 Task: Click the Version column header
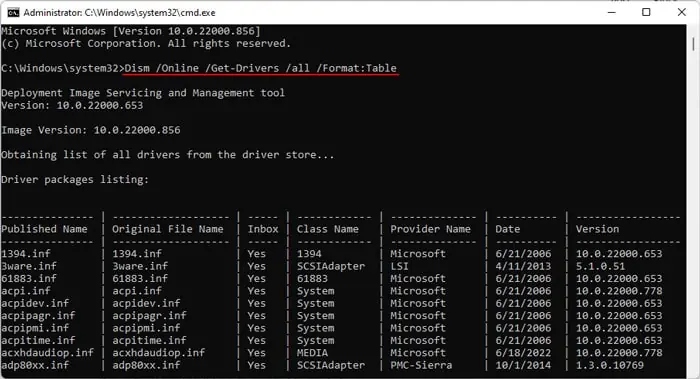click(597, 229)
